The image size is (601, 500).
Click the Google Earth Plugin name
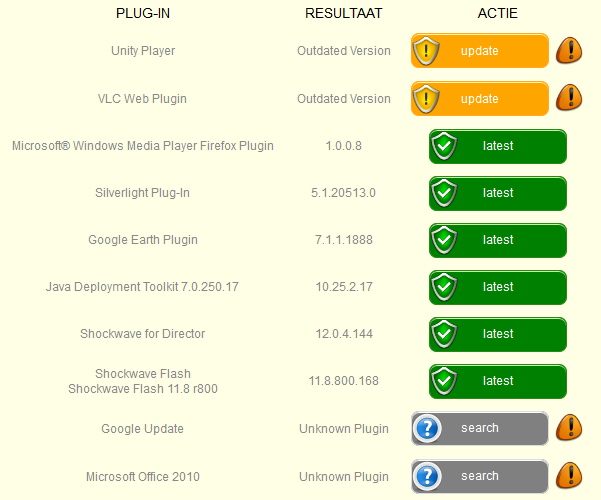[143, 240]
